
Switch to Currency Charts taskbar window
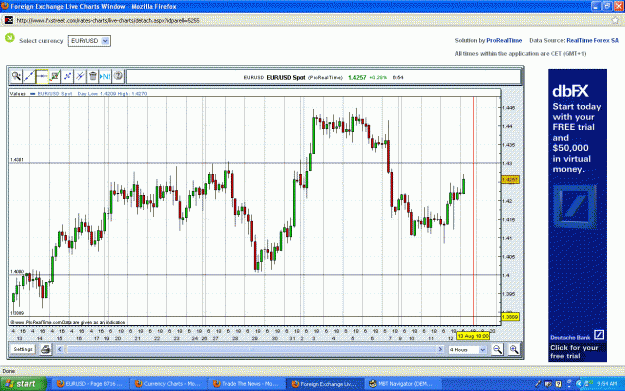click(168, 384)
